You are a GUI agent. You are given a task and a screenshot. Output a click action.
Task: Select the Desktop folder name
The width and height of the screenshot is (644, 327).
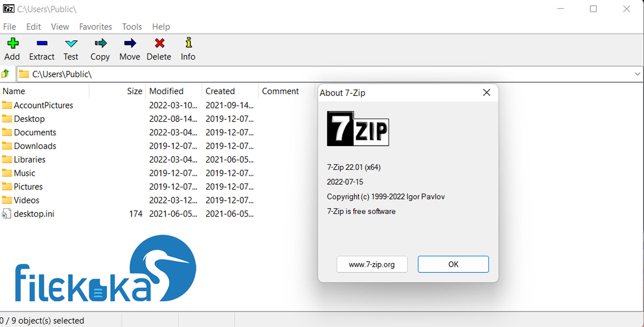click(x=29, y=119)
